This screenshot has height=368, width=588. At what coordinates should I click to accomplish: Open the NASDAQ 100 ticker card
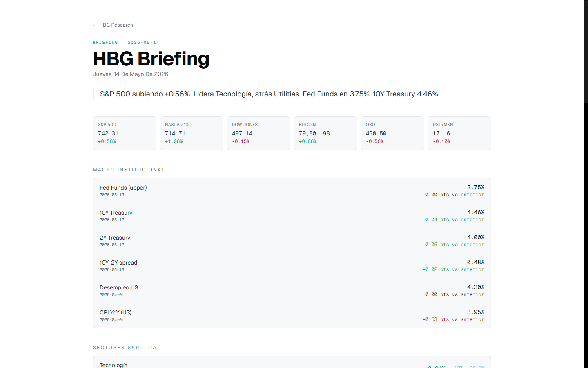point(192,133)
